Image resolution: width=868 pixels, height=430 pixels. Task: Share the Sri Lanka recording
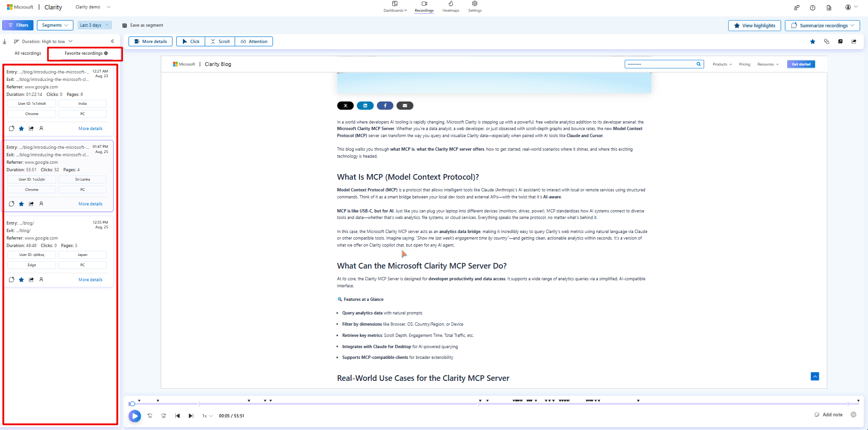(31, 204)
